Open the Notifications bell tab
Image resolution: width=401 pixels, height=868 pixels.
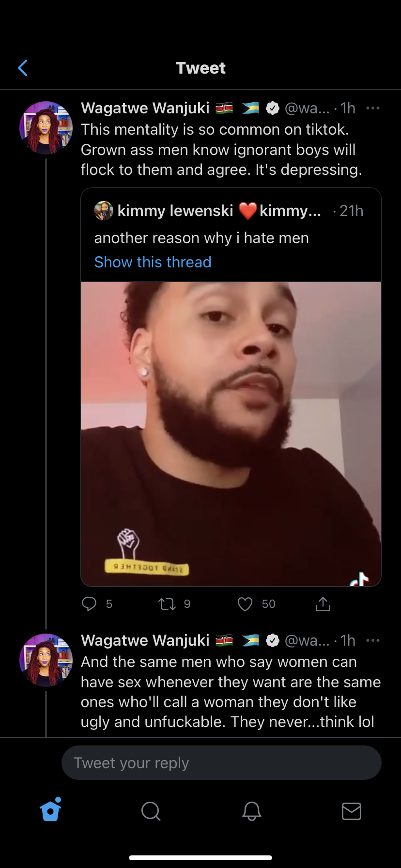pos(251,810)
